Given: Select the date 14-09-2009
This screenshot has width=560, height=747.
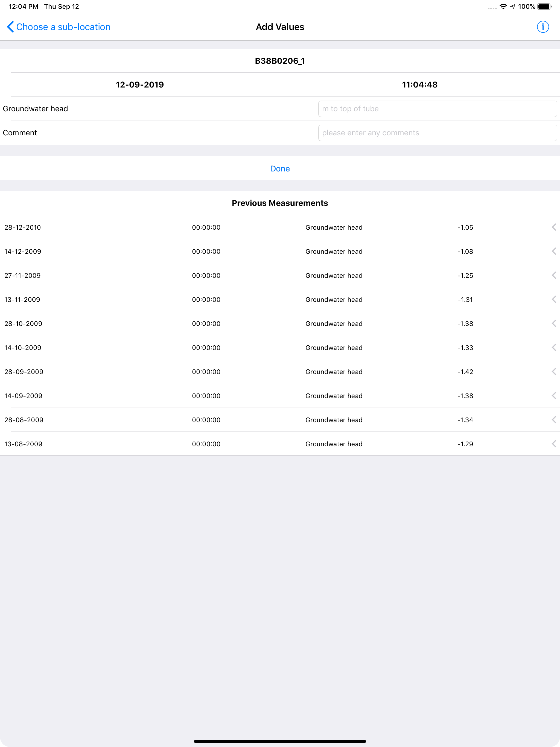Looking at the screenshot, I should [x=23, y=396].
